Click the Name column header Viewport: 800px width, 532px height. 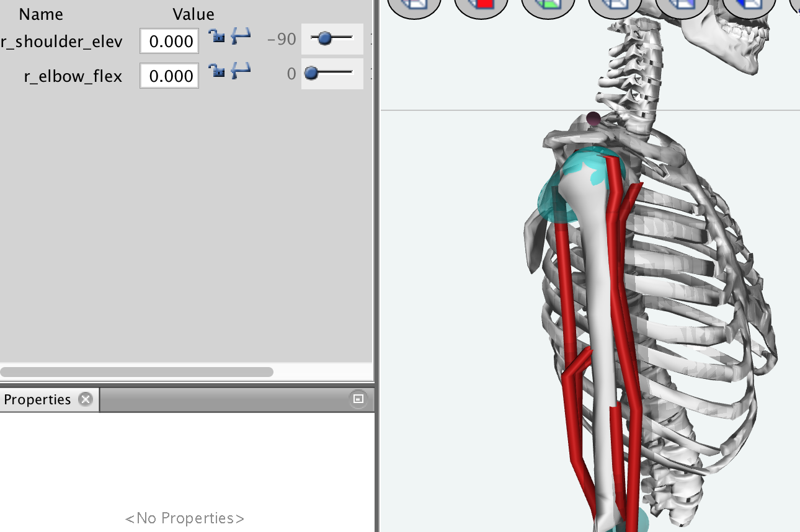coord(40,14)
